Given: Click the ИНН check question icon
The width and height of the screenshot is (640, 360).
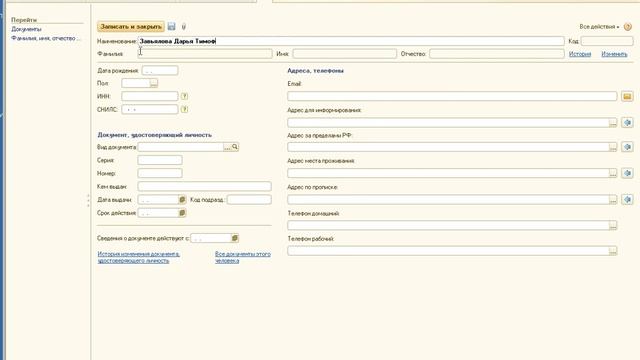Looking at the screenshot, I should click(184, 96).
